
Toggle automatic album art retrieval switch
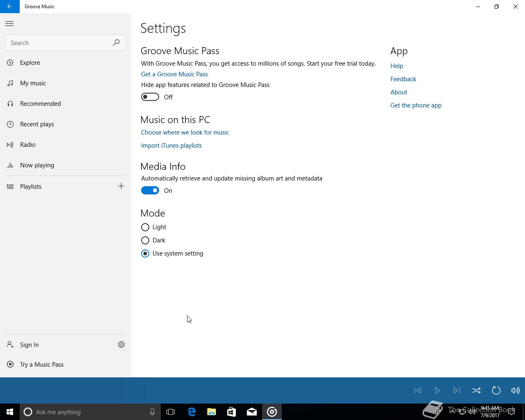click(150, 190)
